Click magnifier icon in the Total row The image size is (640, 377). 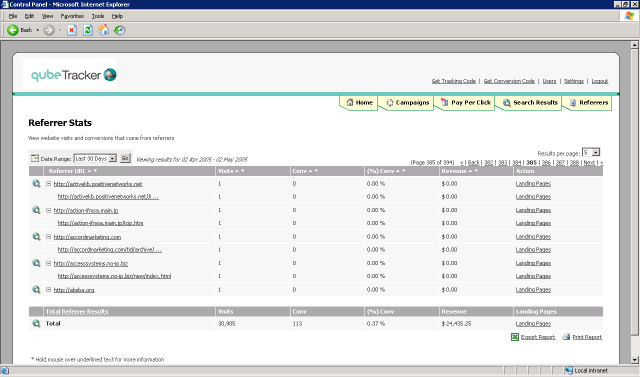[x=36, y=324]
